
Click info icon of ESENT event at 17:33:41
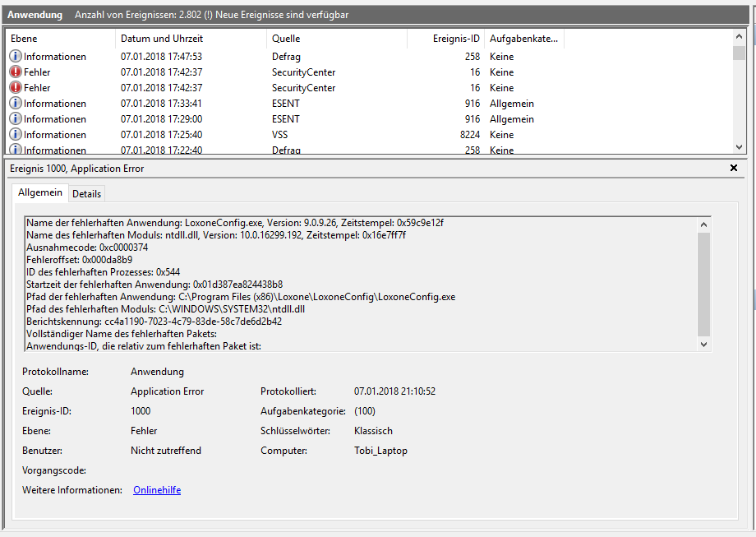point(16,104)
